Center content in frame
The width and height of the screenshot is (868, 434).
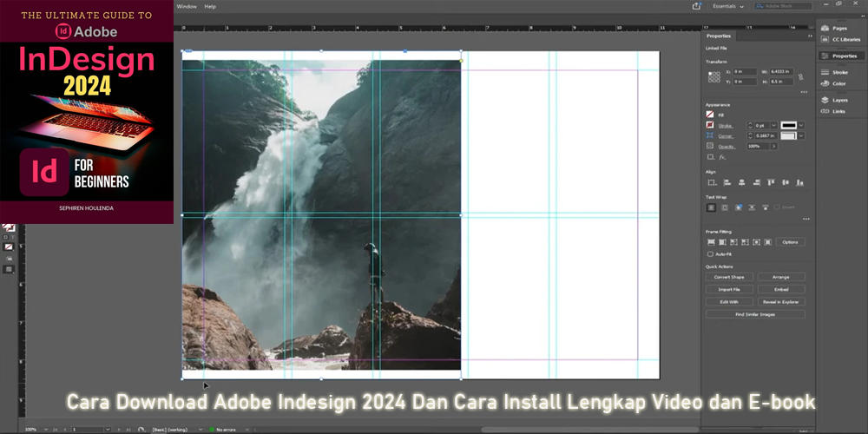(756, 242)
